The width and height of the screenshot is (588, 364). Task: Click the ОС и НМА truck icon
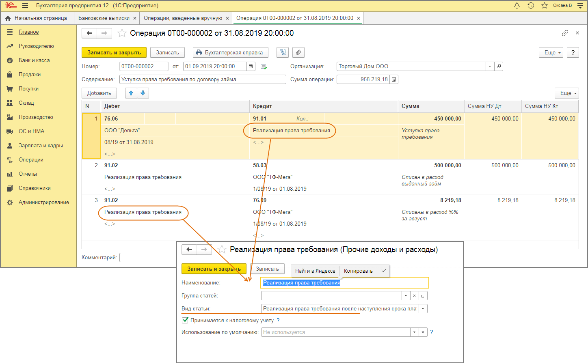pos(10,131)
